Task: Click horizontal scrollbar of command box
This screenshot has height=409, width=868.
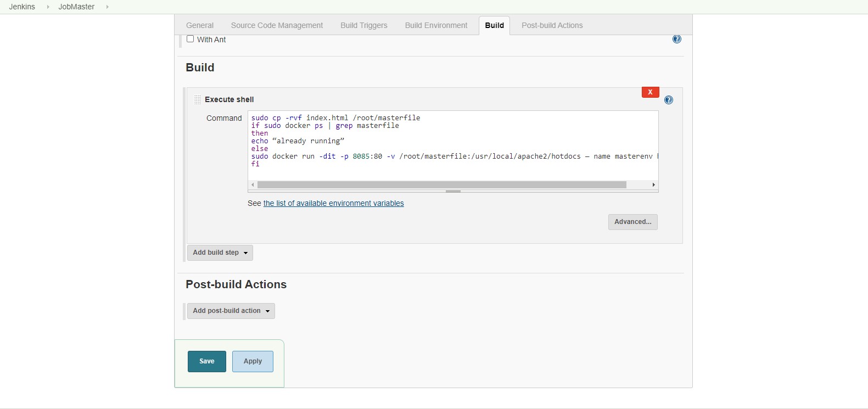Action: click(442, 184)
